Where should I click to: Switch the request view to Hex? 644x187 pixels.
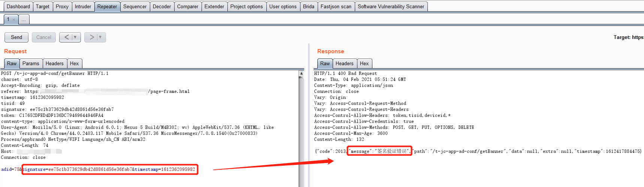(74, 63)
